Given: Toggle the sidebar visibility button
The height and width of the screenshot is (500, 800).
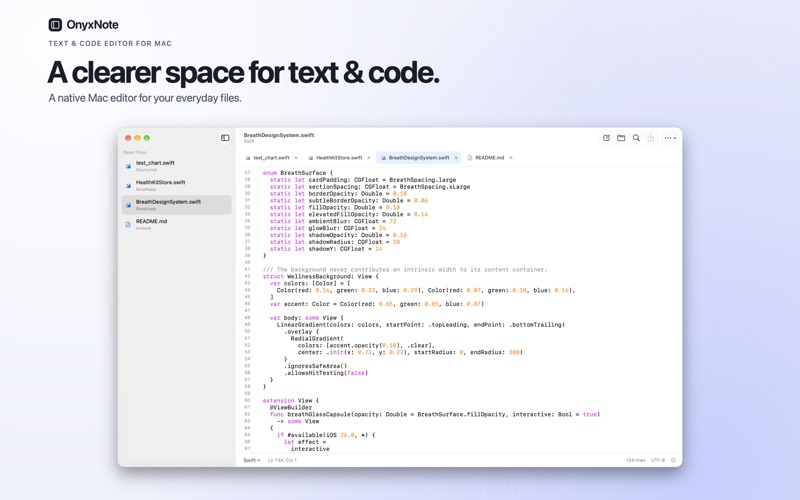Looking at the screenshot, I should [x=225, y=138].
